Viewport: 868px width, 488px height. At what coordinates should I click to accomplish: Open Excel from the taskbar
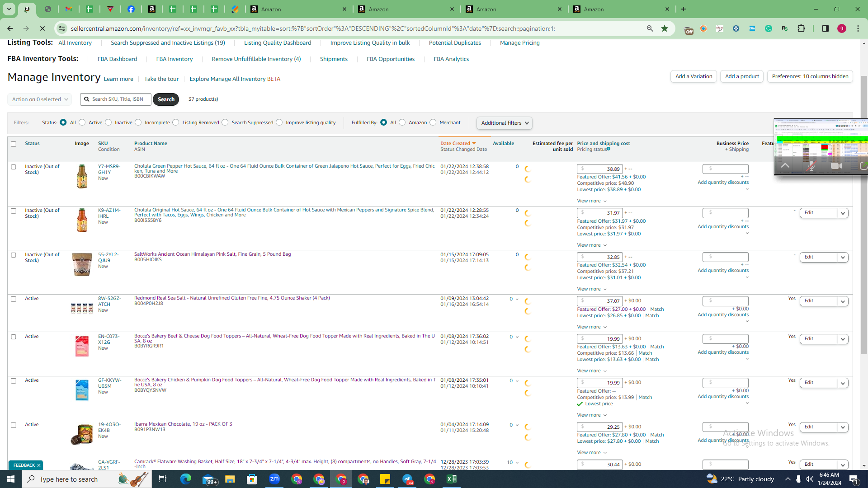(x=452, y=479)
